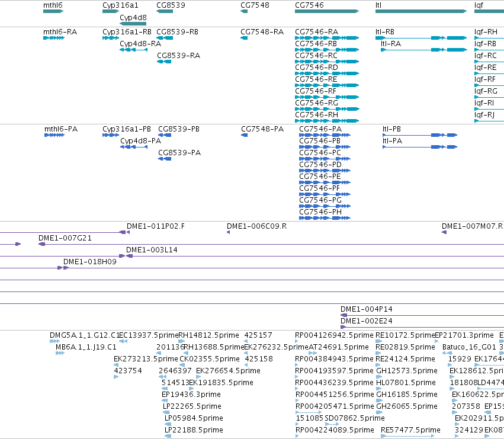Click transcript lqf-RC
The image size is (504, 439).
486,56
